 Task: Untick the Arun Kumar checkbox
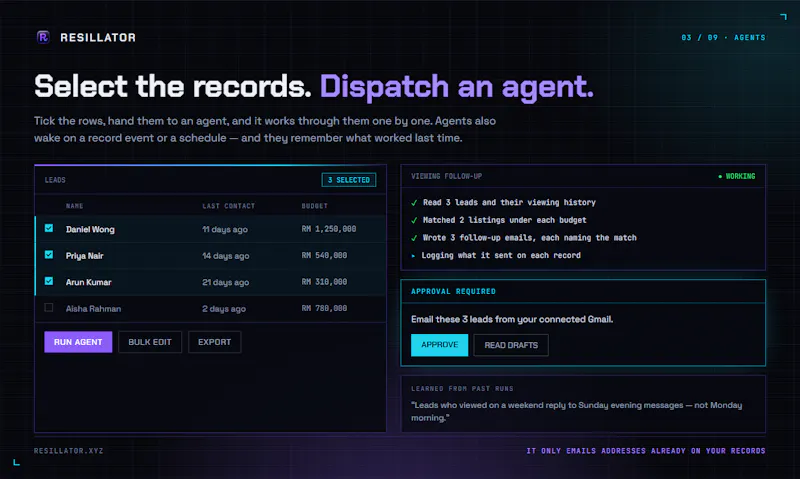coord(48,281)
